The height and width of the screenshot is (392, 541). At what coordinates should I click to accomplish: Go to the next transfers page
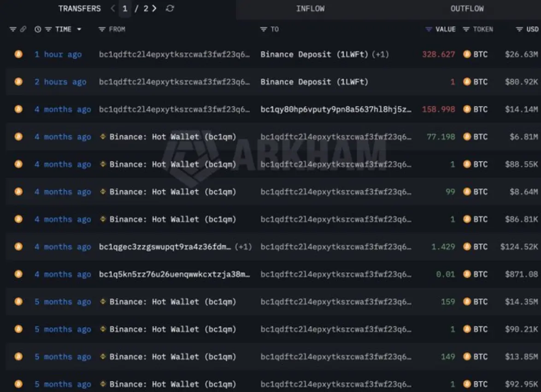pyautogui.click(x=154, y=8)
